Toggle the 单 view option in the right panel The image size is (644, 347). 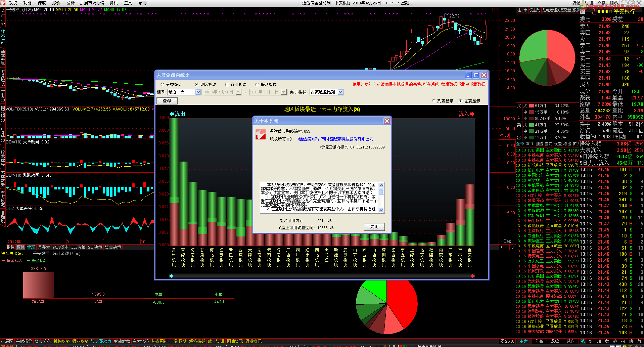tap(525, 10)
